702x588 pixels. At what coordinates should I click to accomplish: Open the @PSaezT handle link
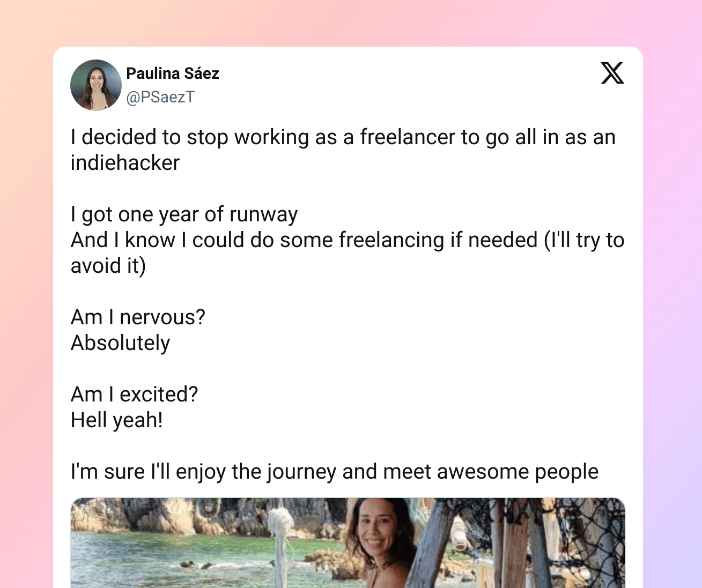coord(160,97)
